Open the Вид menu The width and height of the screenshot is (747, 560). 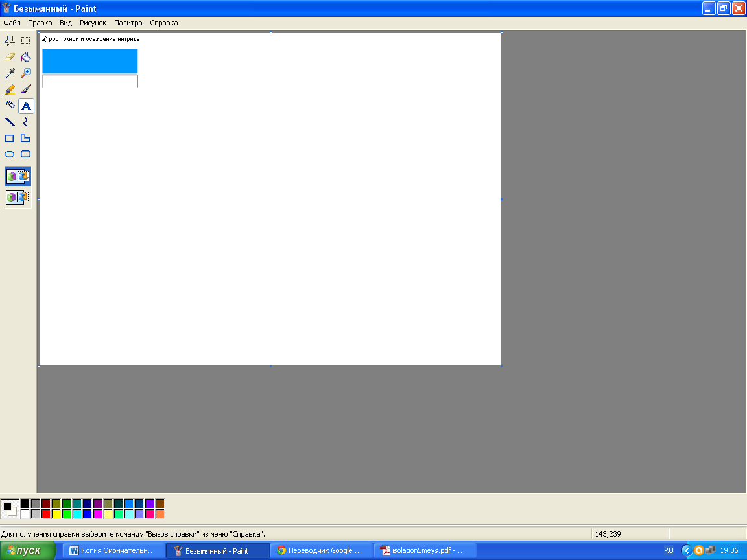pos(65,23)
